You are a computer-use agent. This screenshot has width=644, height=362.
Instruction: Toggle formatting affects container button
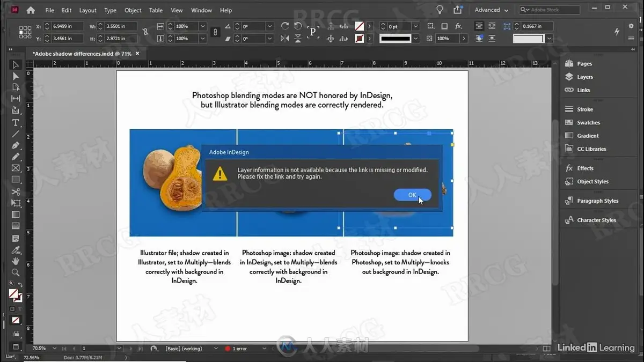coord(12,309)
